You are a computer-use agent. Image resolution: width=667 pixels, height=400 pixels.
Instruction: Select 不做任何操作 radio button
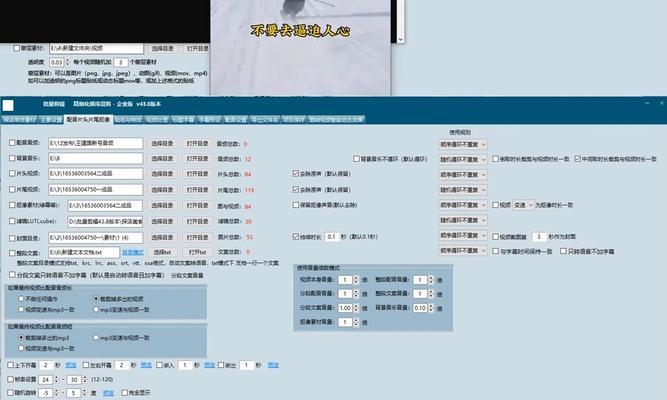click(20, 299)
